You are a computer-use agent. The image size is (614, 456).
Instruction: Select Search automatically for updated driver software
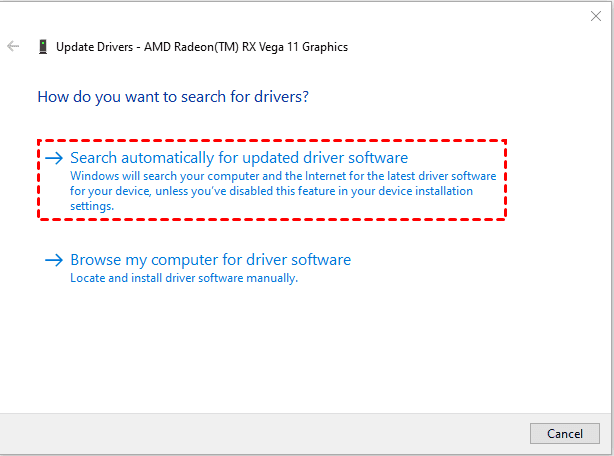(x=239, y=158)
